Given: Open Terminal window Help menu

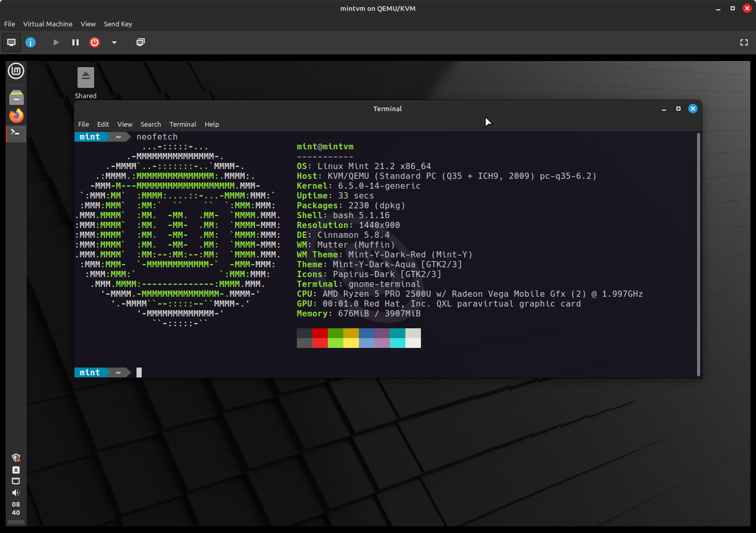Looking at the screenshot, I should pos(211,125).
